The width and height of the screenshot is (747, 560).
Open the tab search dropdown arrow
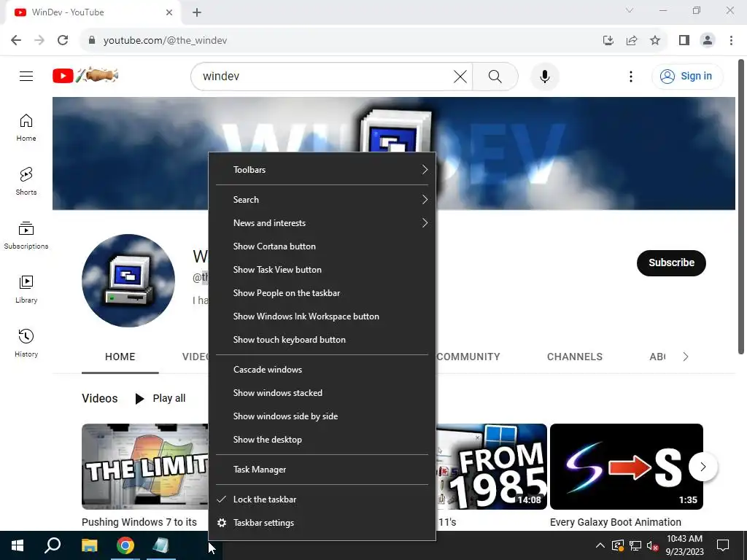[630, 10]
